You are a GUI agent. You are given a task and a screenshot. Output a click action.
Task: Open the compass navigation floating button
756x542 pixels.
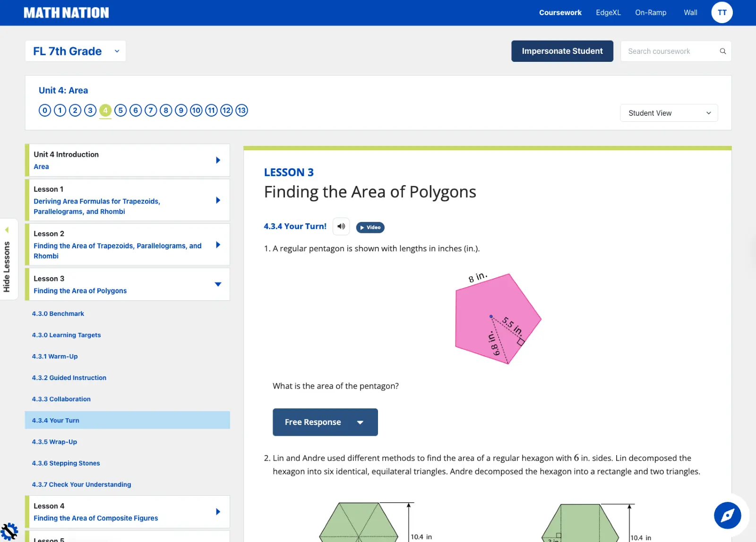(x=727, y=516)
